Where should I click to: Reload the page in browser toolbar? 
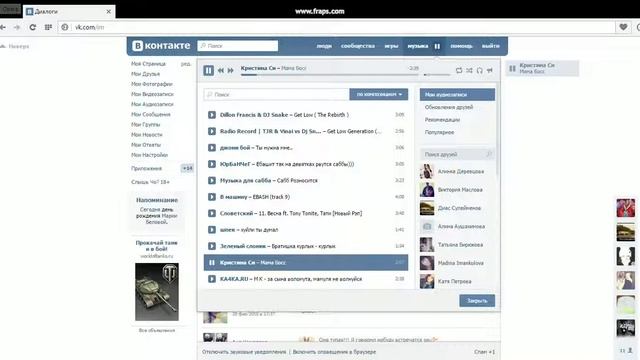(33, 27)
